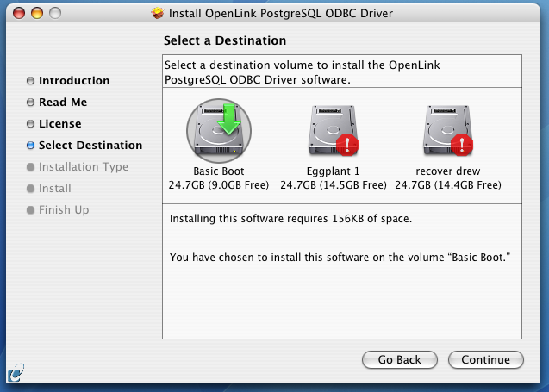Viewport: 549px width, 392px height.
Task: Click the gray bullet beside Installation Type
Action: coord(30,167)
